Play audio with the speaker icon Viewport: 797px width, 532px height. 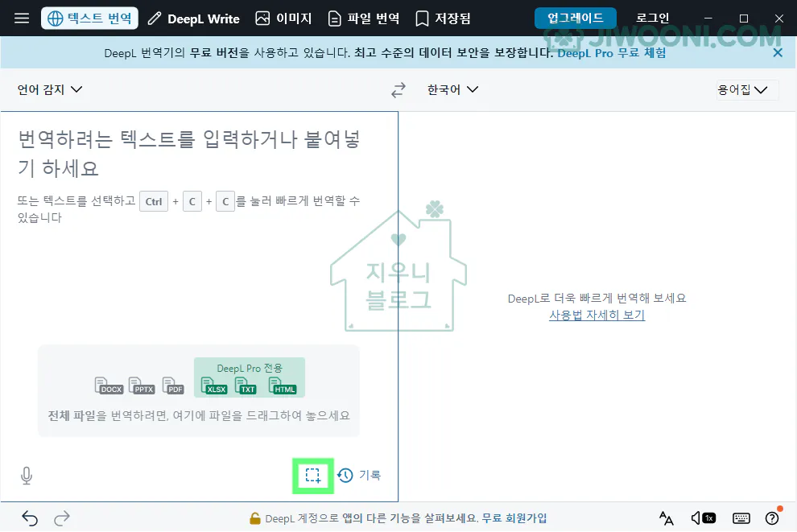[696, 518]
